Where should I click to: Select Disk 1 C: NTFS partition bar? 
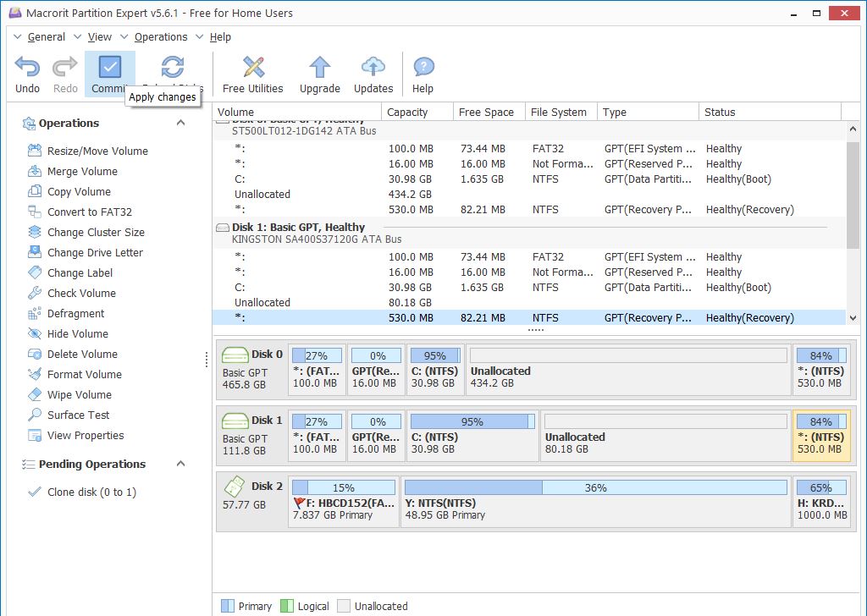click(472, 436)
